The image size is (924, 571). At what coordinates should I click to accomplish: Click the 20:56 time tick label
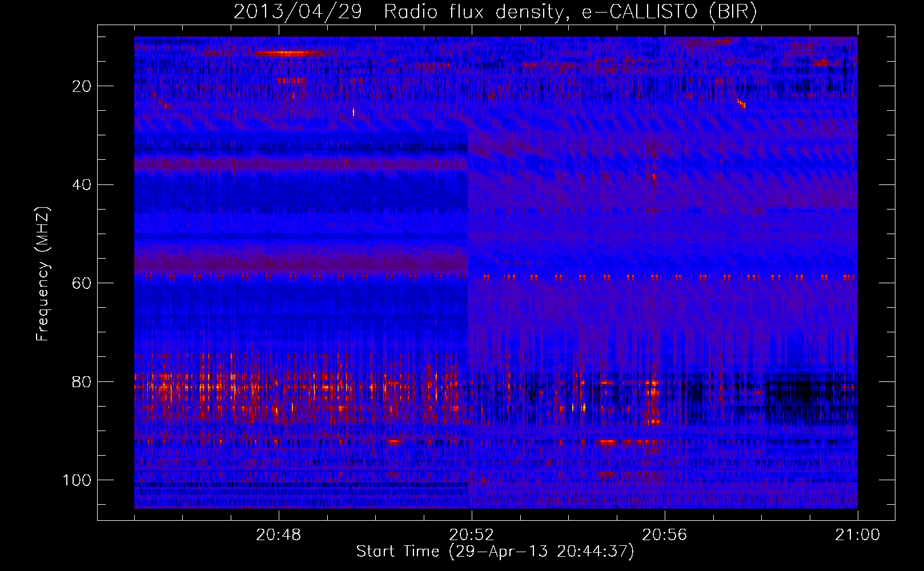tap(665, 535)
